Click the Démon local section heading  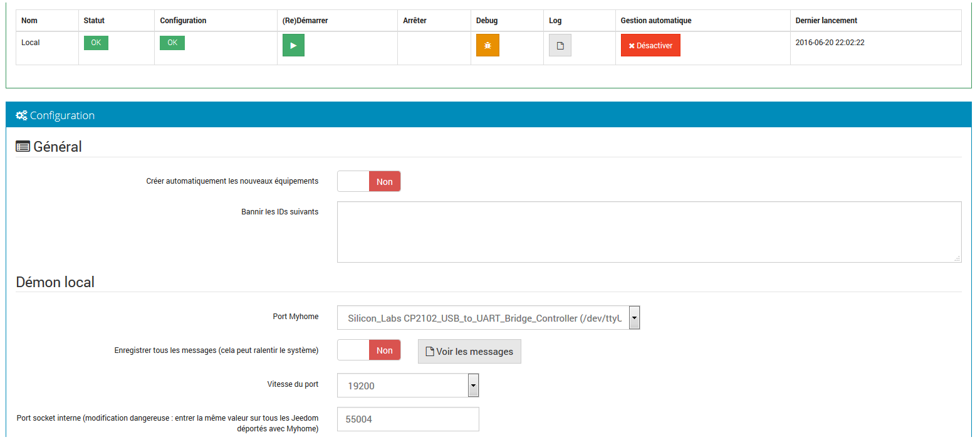click(55, 282)
